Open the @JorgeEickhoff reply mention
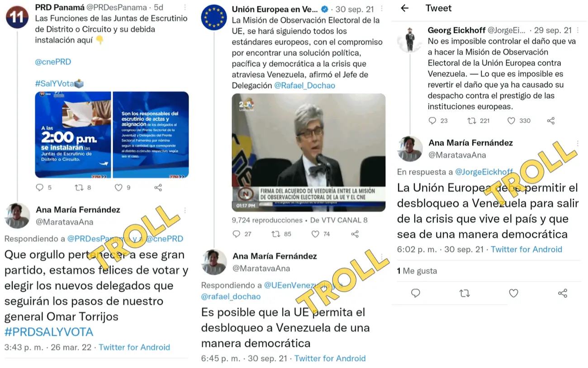Image resolution: width=588 pixels, height=368 pixels. tap(484, 172)
